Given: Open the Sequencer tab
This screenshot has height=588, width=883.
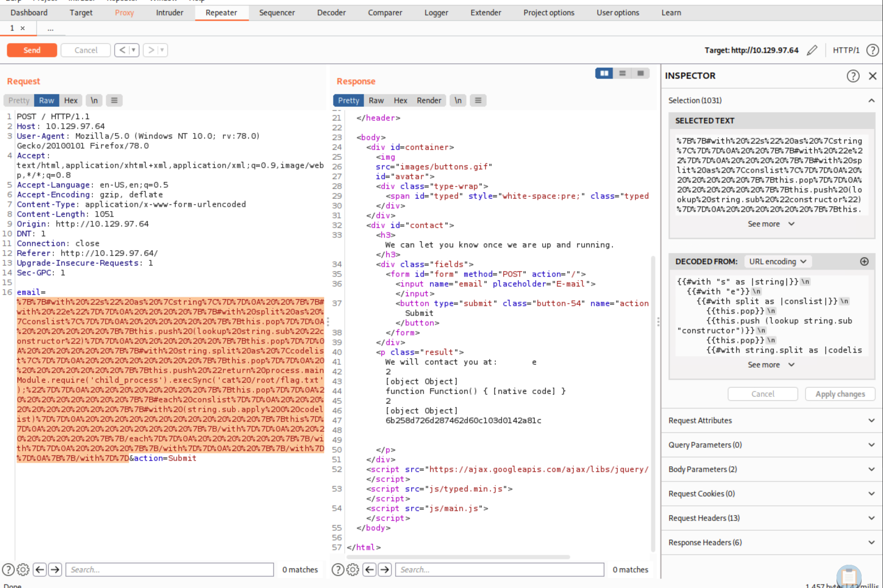Looking at the screenshot, I should [x=277, y=13].
